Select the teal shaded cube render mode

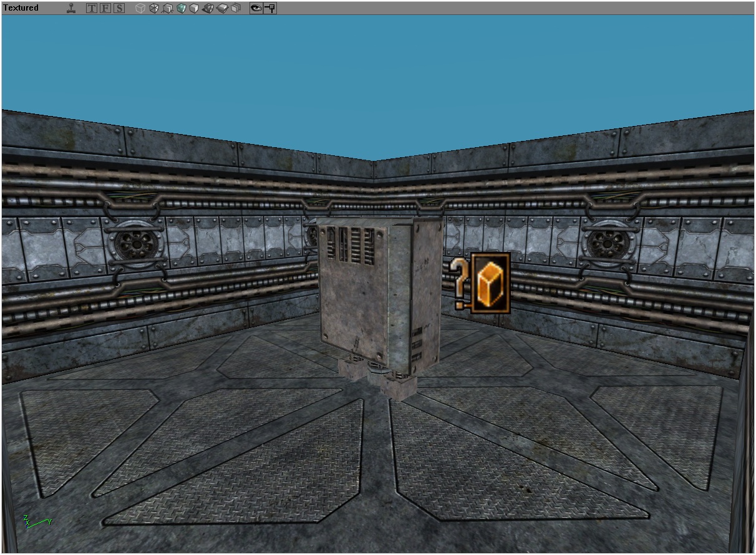pos(181,9)
